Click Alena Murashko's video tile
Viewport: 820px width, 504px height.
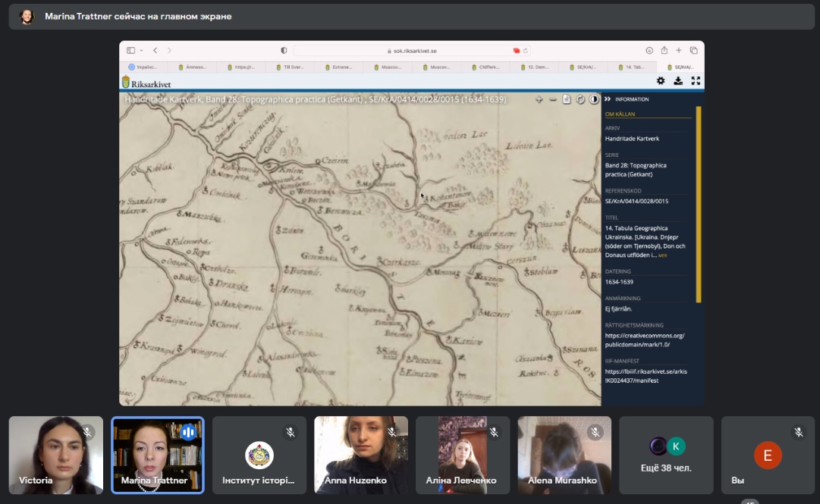[564, 455]
